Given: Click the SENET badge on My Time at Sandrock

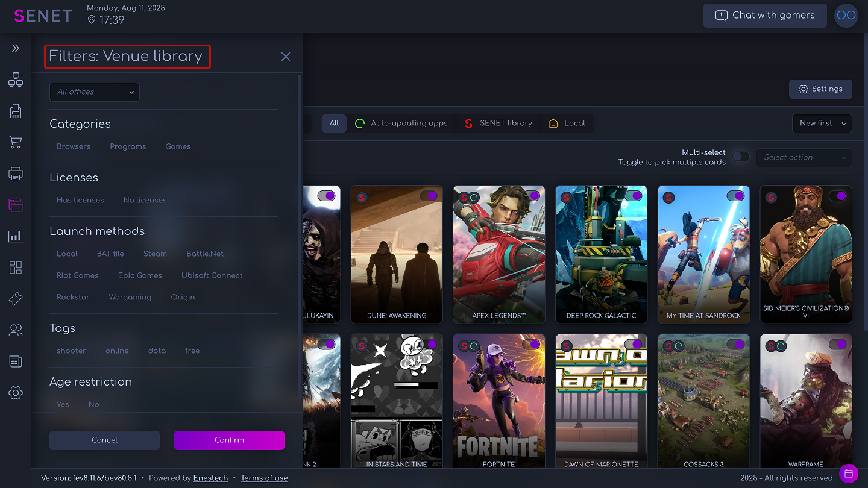Looking at the screenshot, I should [669, 197].
